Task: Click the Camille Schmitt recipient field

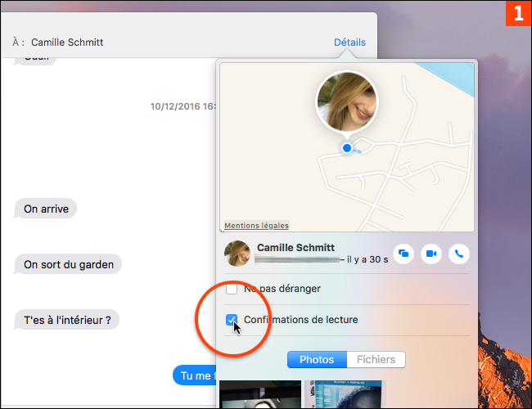Action: click(x=67, y=43)
